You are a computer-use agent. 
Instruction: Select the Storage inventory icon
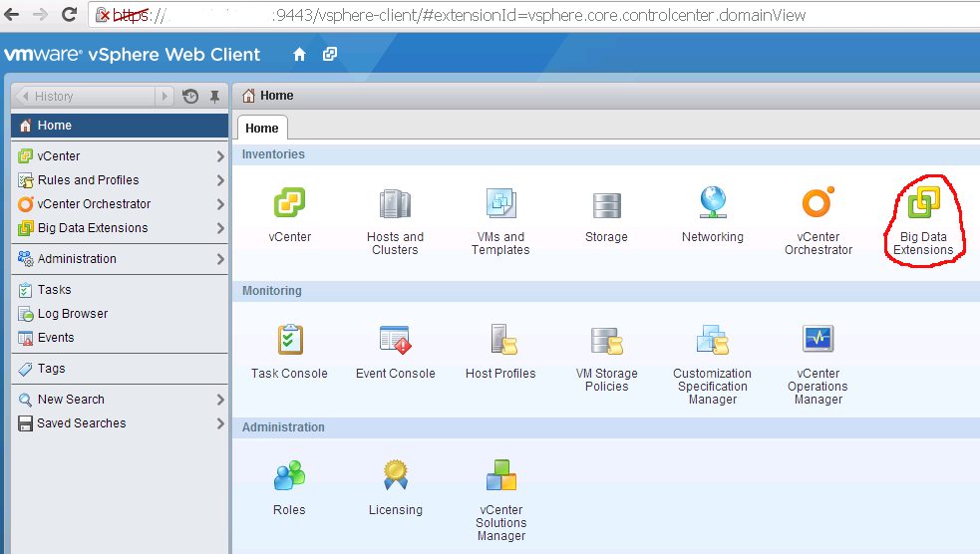point(606,204)
